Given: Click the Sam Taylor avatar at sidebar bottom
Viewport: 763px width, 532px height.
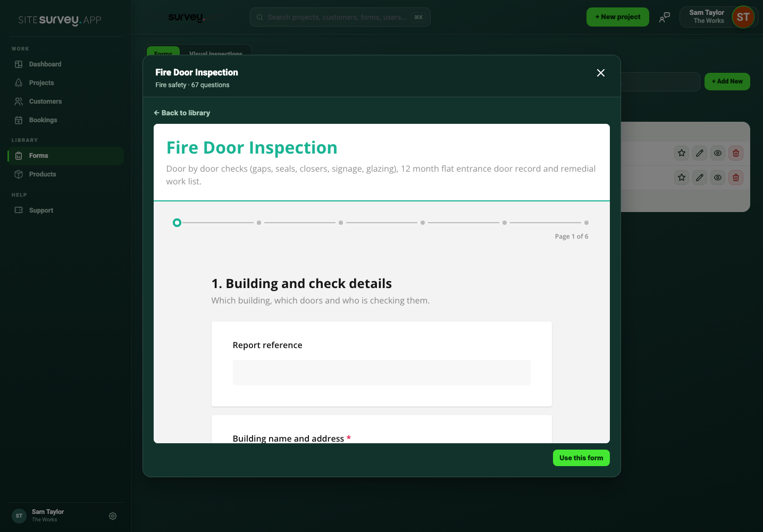Looking at the screenshot, I should (x=19, y=516).
